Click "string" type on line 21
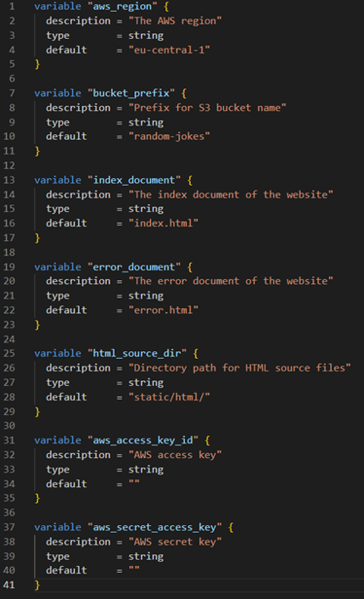Screen dimensions: 364x599 (146, 295)
